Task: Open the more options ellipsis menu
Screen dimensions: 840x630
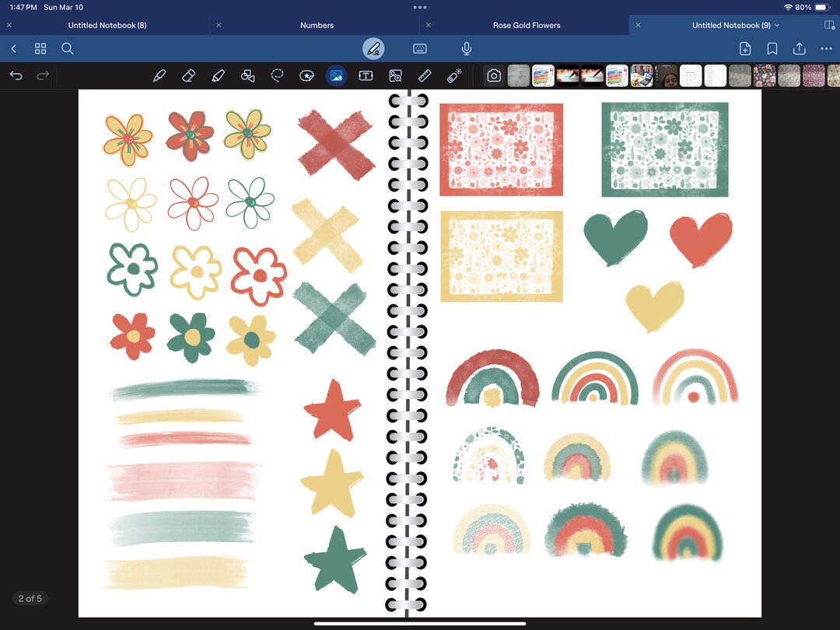Action: click(827, 48)
